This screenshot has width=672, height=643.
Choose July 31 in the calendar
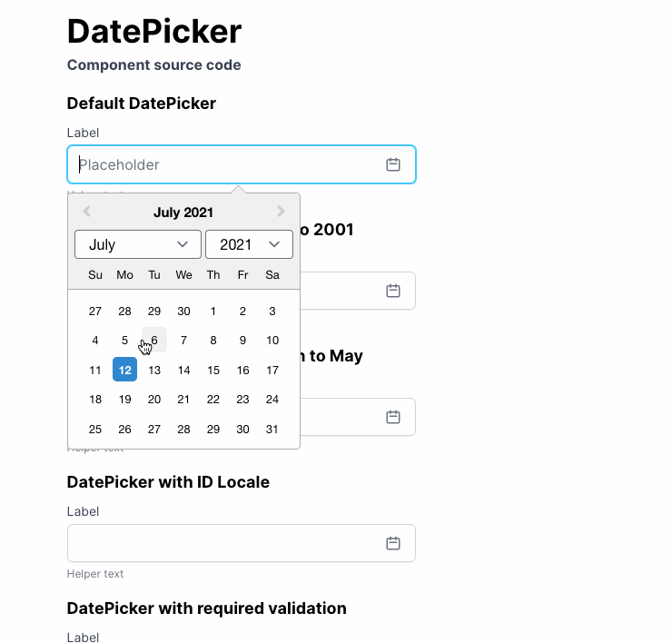pyautogui.click(x=272, y=429)
